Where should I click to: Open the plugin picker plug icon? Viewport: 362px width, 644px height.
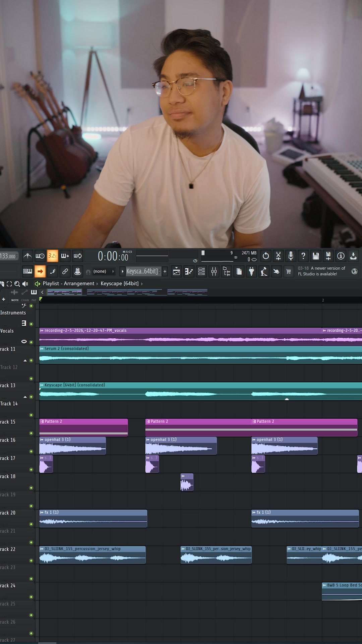251,272
